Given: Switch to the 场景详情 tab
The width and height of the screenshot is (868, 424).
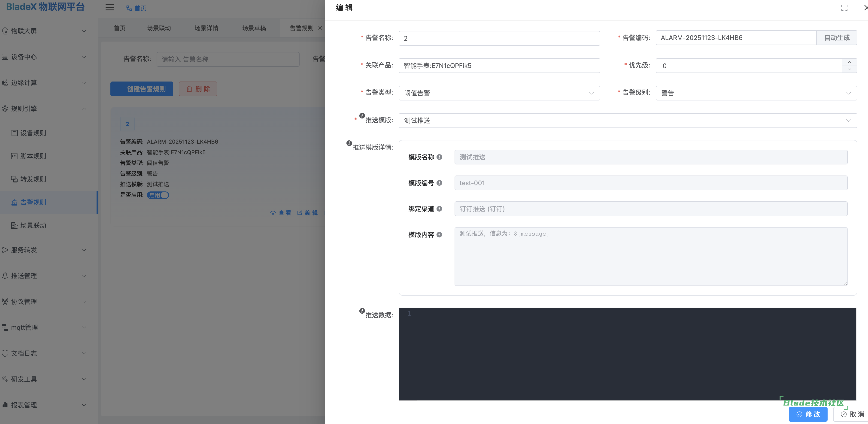Looking at the screenshot, I should pos(206,28).
